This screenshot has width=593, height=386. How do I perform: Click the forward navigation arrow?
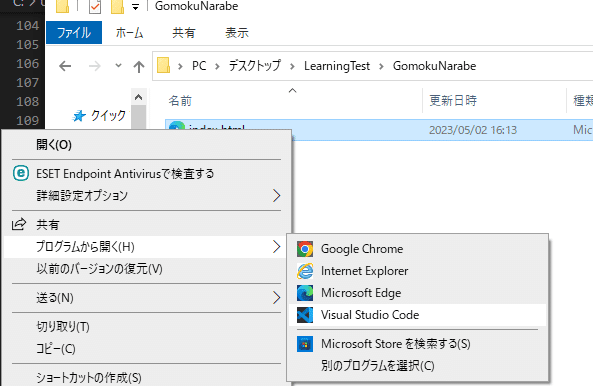coord(95,67)
